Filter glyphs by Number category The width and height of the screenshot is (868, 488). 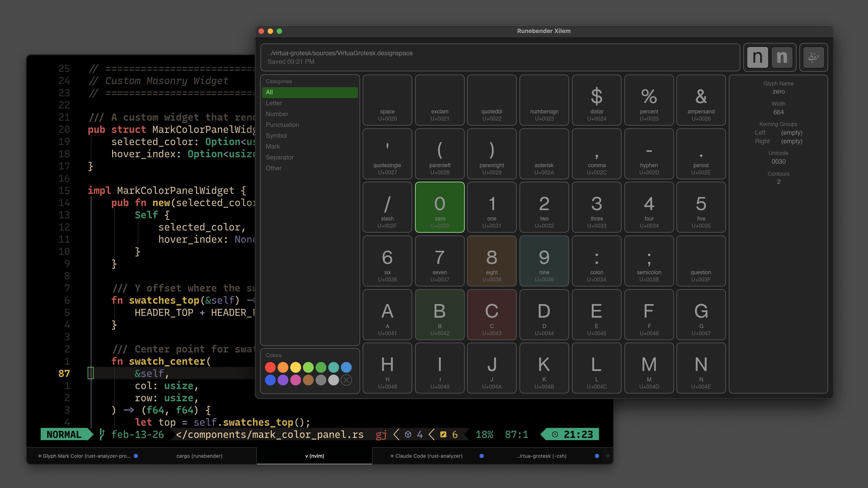click(x=277, y=114)
